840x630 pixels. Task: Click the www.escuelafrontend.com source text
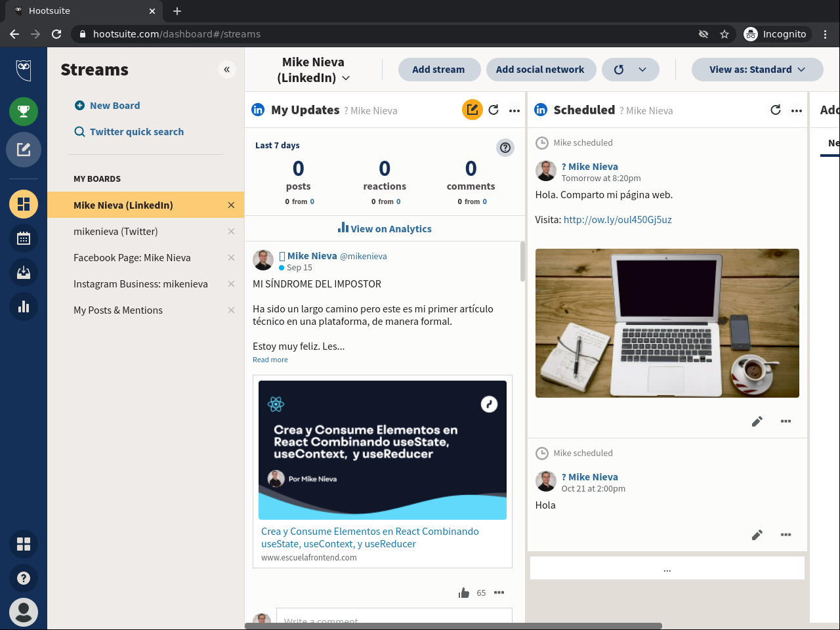pyautogui.click(x=309, y=558)
